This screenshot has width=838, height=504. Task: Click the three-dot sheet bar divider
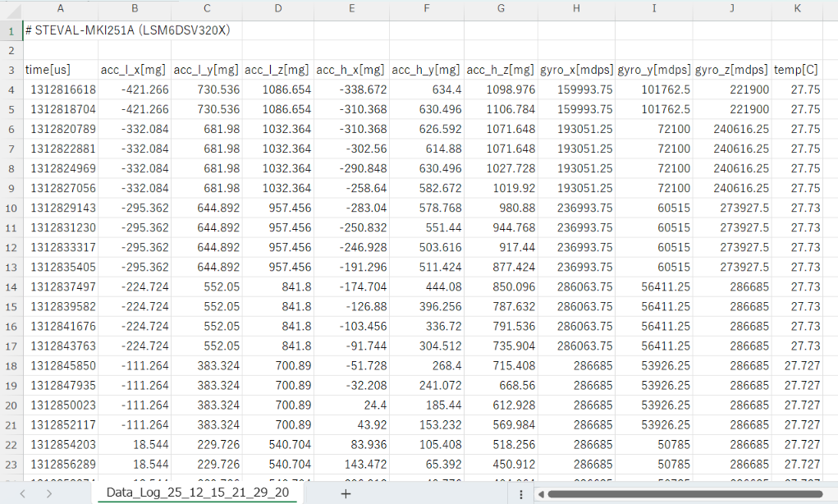tap(521, 493)
